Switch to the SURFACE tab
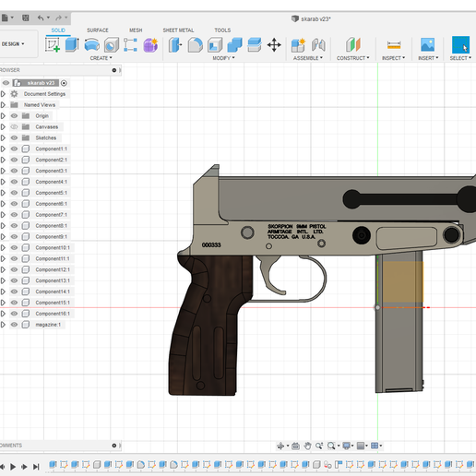The width and height of the screenshot is (476, 476). 98,30
